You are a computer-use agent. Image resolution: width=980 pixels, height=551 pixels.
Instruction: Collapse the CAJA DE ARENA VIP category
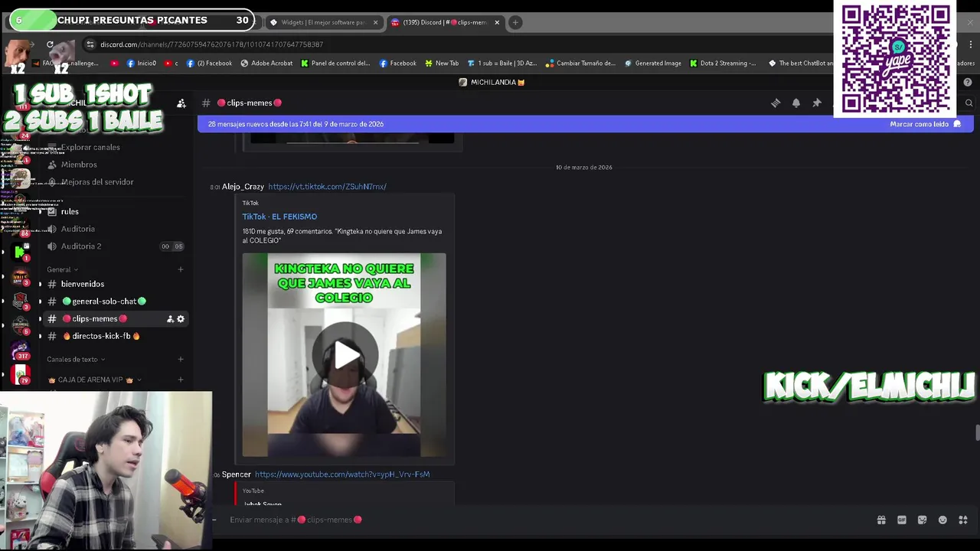coord(95,380)
